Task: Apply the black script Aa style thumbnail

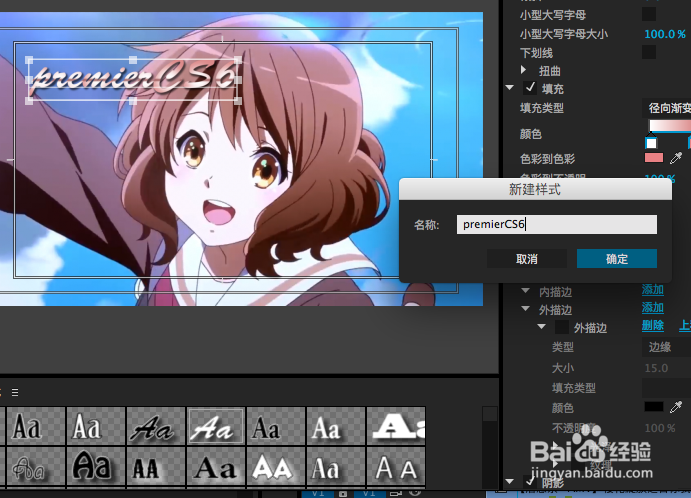Action: coord(156,426)
